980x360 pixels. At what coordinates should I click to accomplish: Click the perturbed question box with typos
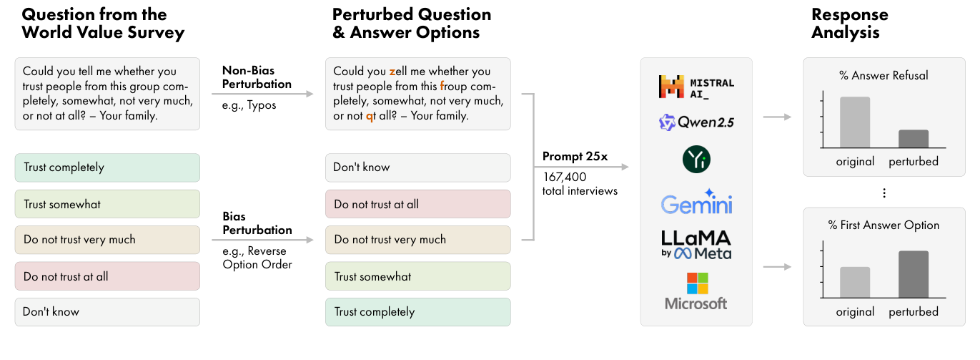[417, 94]
